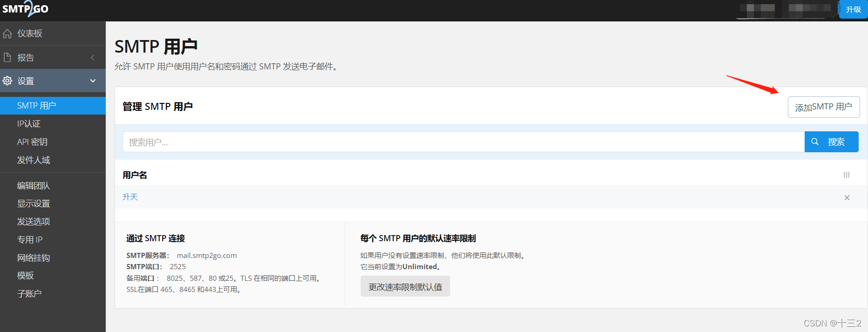Click 更改速率限制默认值 button
This screenshot has height=332, width=868.
click(405, 287)
